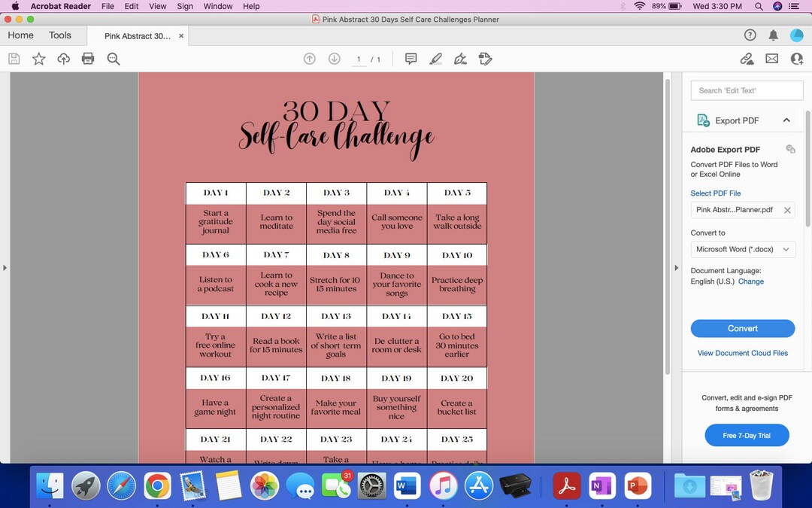
Task: Open OneNote from the Dock
Action: point(601,486)
